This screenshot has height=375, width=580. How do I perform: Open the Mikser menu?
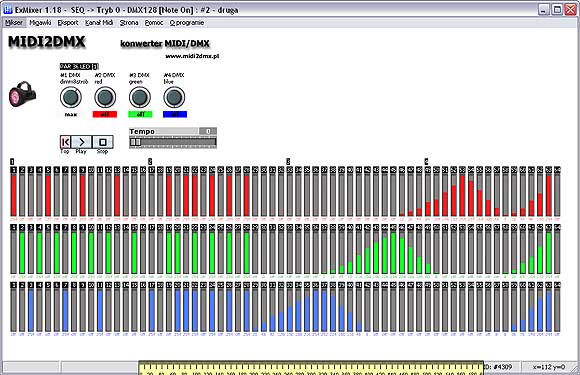[14, 23]
